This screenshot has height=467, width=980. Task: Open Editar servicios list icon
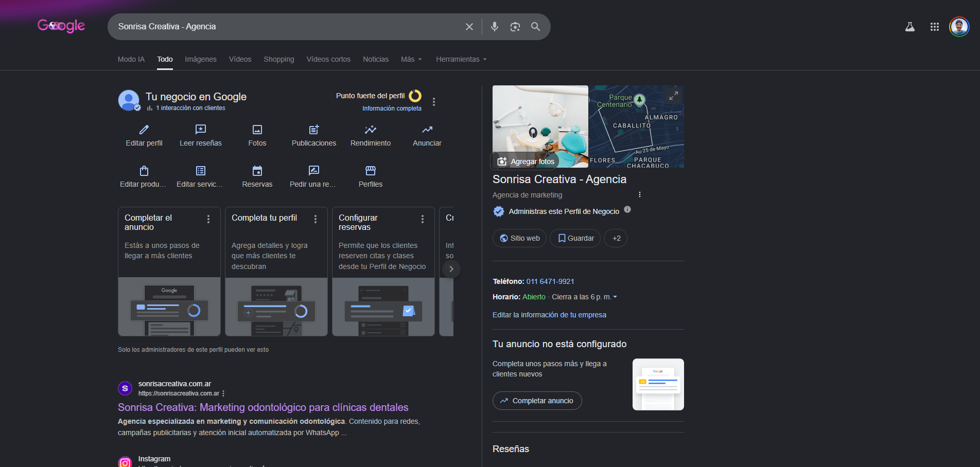click(201, 171)
